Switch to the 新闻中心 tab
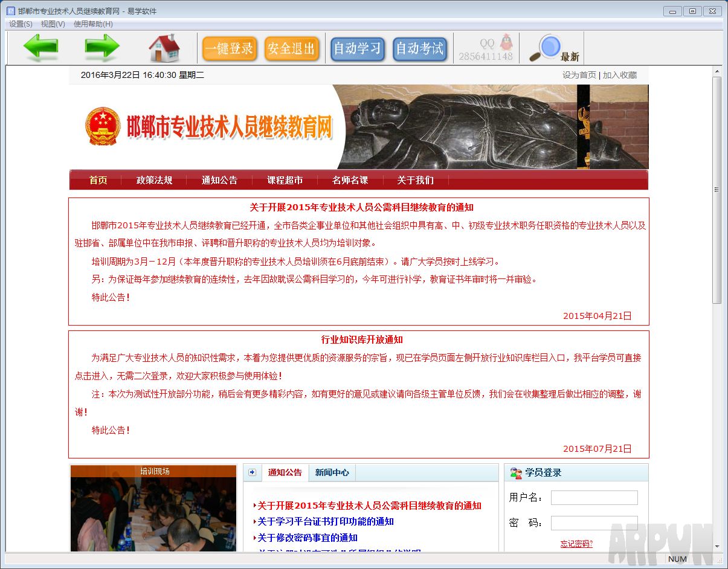This screenshot has height=569, width=728. [332, 473]
